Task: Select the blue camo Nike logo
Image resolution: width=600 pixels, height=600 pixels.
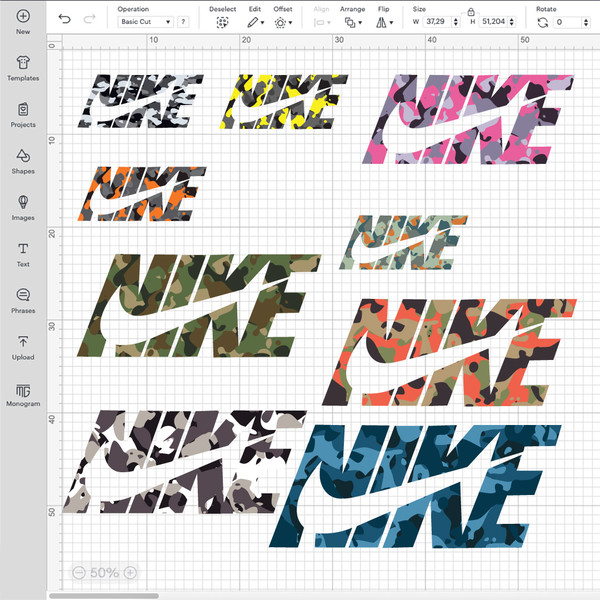Action: click(415, 486)
